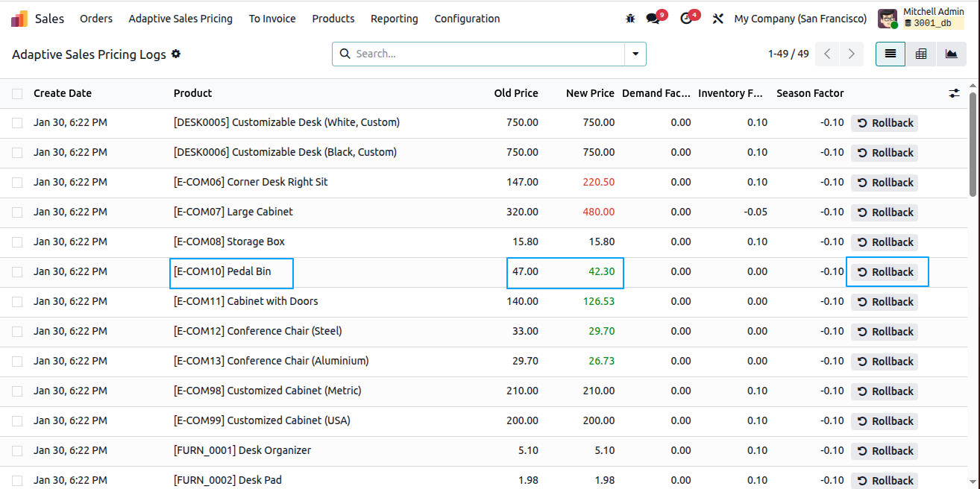Open the conversations chat icon
Image resolution: width=980 pixels, height=489 pixels.
(x=654, y=19)
